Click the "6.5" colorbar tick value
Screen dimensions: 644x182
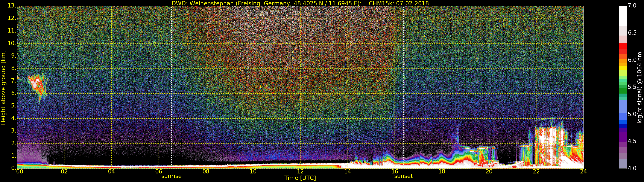pos(632,33)
